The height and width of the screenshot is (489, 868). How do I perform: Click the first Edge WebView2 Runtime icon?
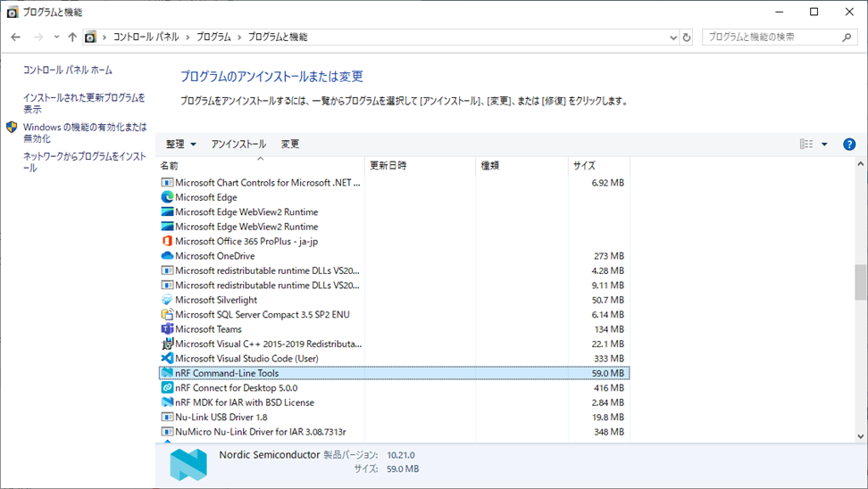167,211
